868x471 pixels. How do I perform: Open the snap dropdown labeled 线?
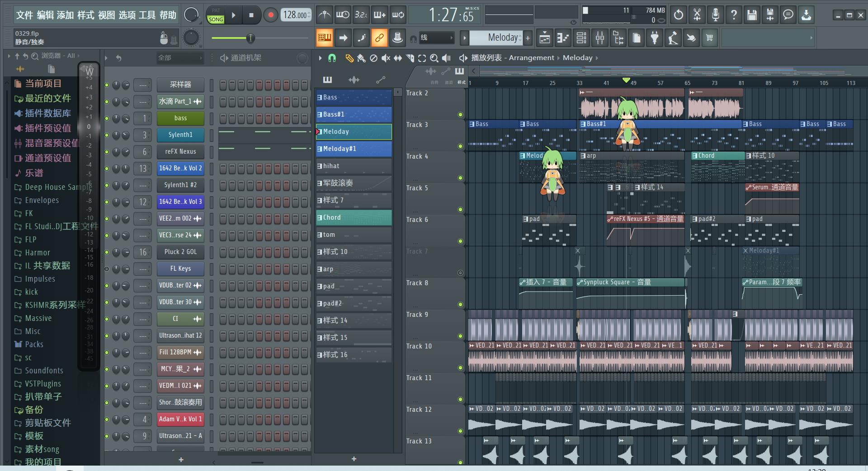tap(436, 38)
